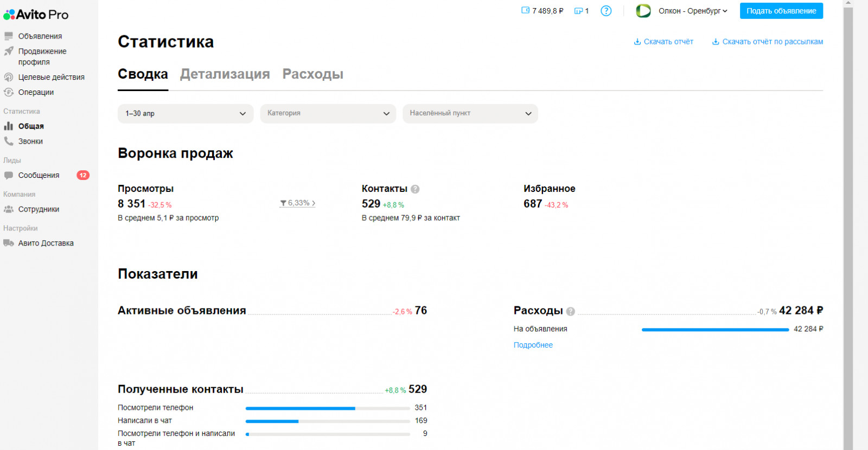Viewport: 868px width, 450px height.
Task: Open Сотрудники in the sidebar
Action: tap(39, 209)
